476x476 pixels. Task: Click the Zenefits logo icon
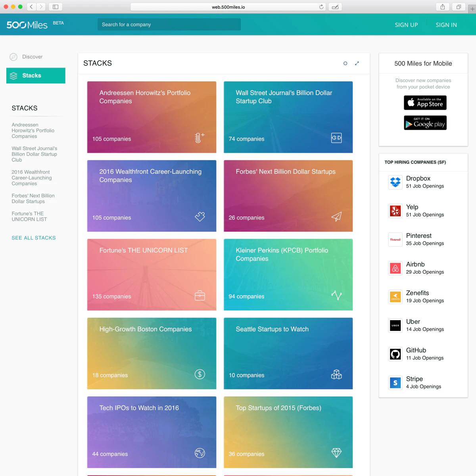[x=395, y=297]
